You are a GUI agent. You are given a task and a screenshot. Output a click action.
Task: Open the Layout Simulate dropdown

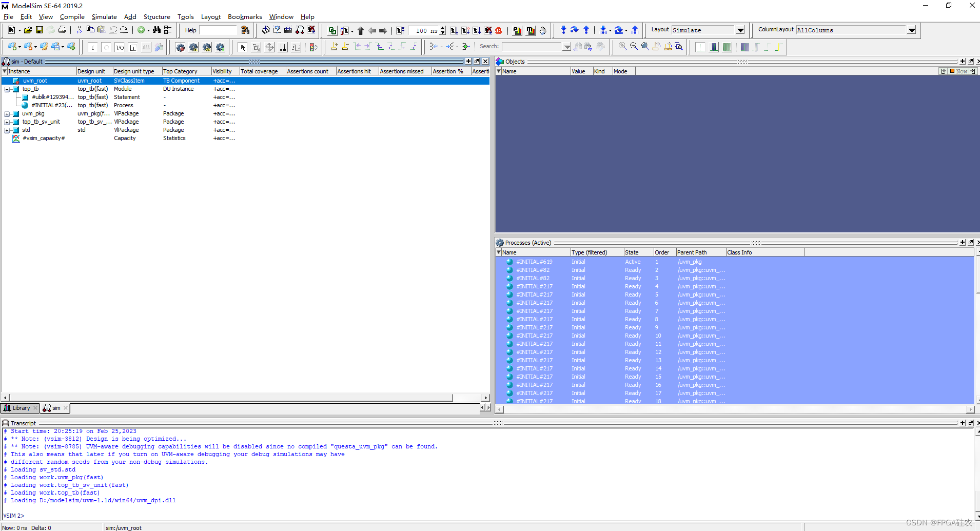tap(740, 30)
